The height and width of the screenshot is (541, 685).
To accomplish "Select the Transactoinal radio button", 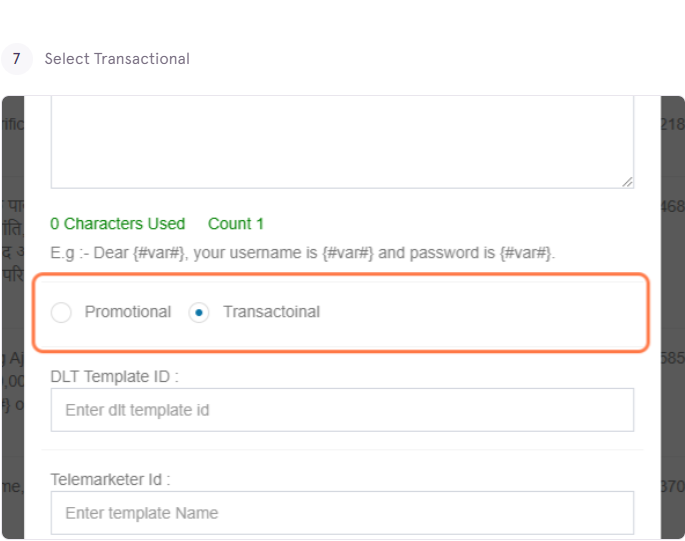I will pyautogui.click(x=199, y=312).
